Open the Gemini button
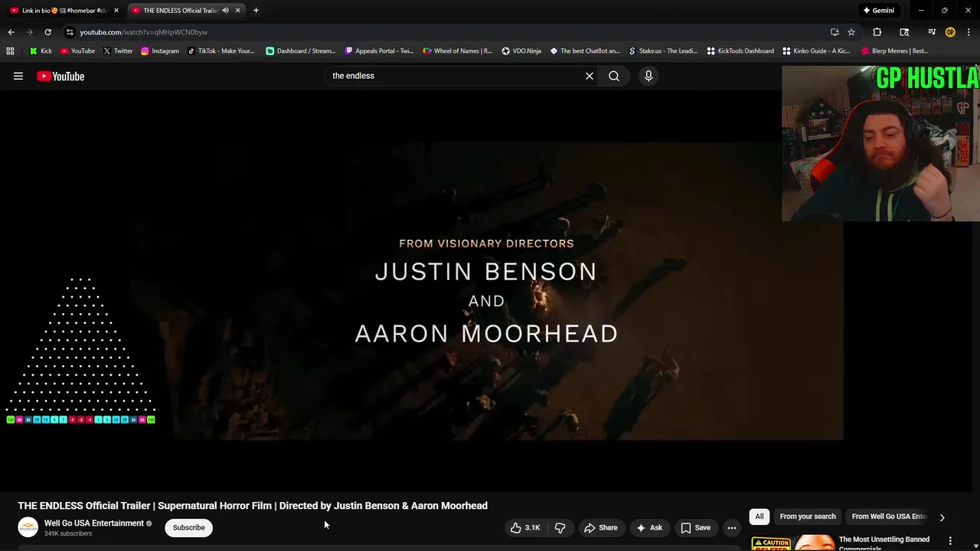980x551 pixels. [x=878, y=10]
